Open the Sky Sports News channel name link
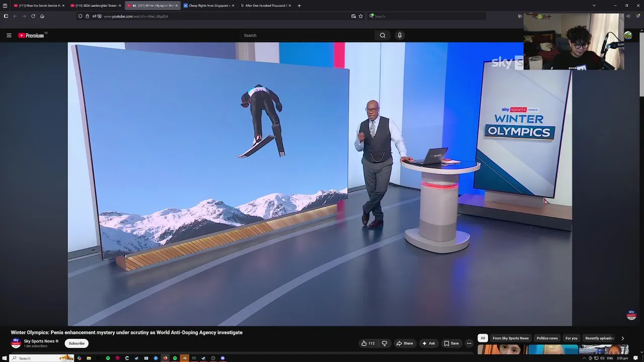644x362 pixels. pos(39,341)
